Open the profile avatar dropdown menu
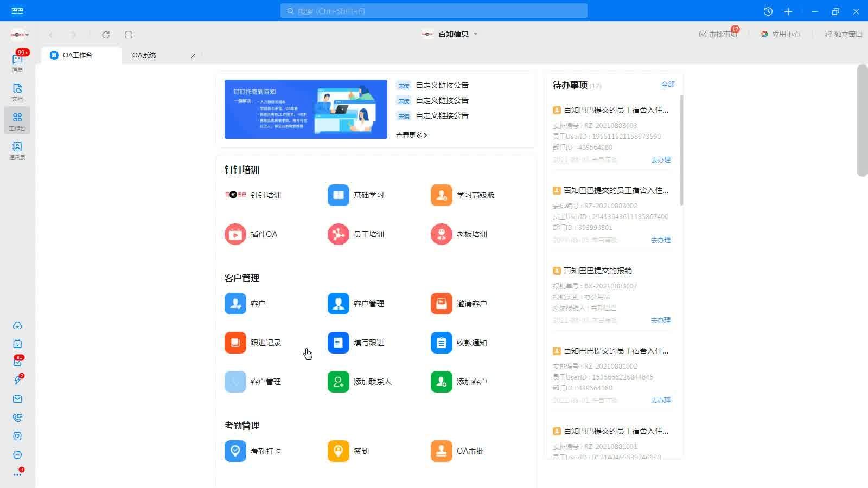The width and height of the screenshot is (868, 488). click(20, 35)
